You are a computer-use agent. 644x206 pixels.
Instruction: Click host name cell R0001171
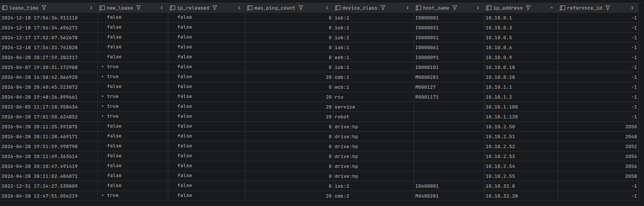pos(427,97)
